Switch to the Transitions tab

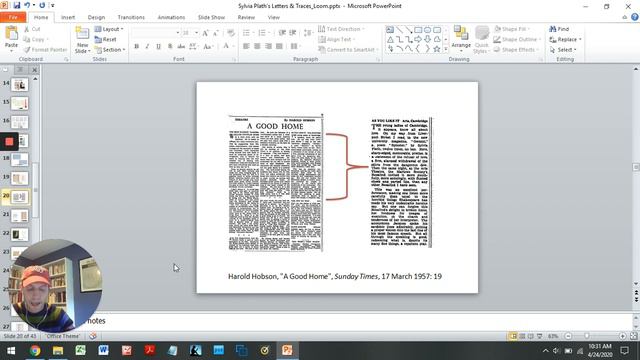(131, 17)
